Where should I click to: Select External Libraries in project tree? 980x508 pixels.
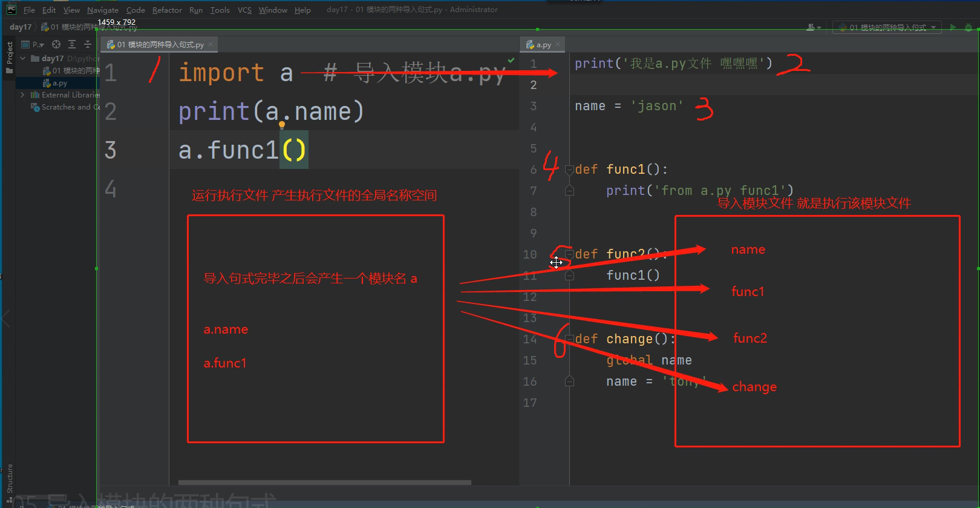coord(65,95)
